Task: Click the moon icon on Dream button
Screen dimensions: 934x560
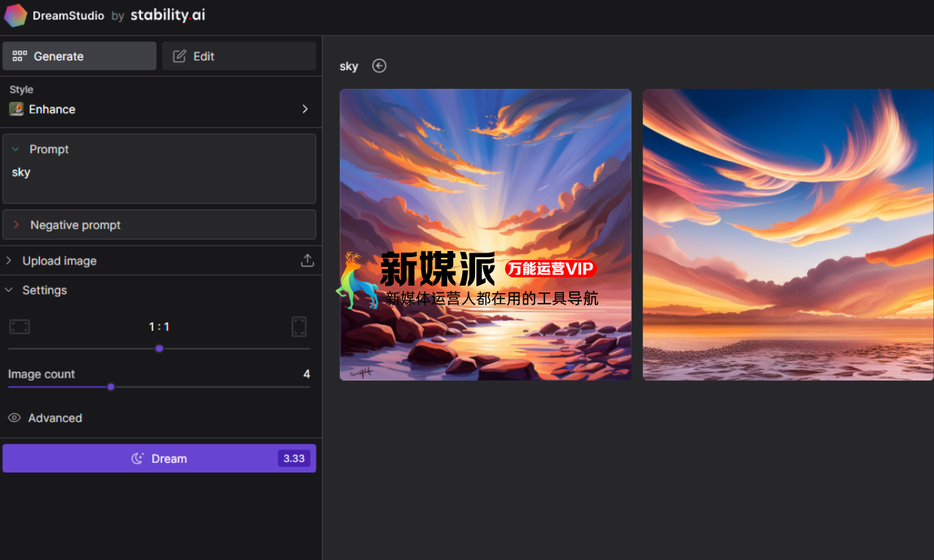Action: (137, 458)
